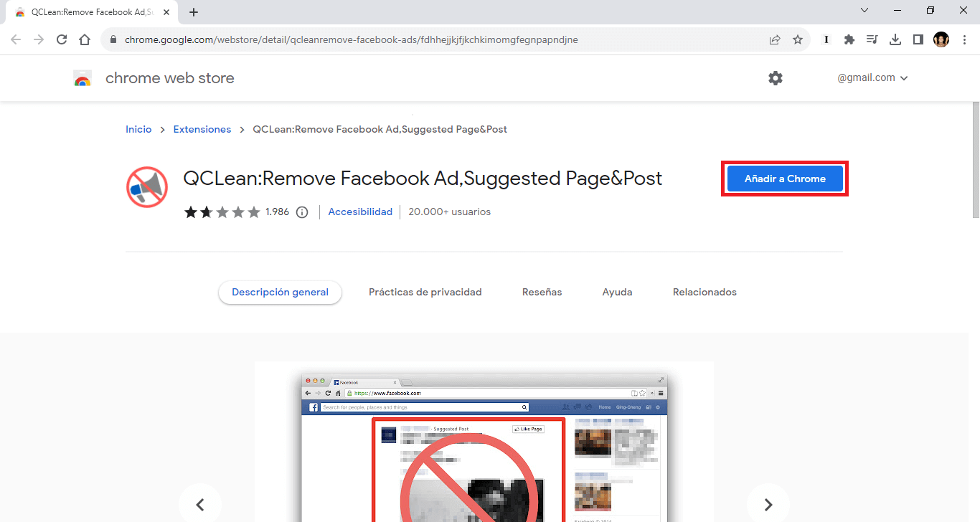Open the Downloads icon
This screenshot has width=980, height=522.
pos(895,40)
